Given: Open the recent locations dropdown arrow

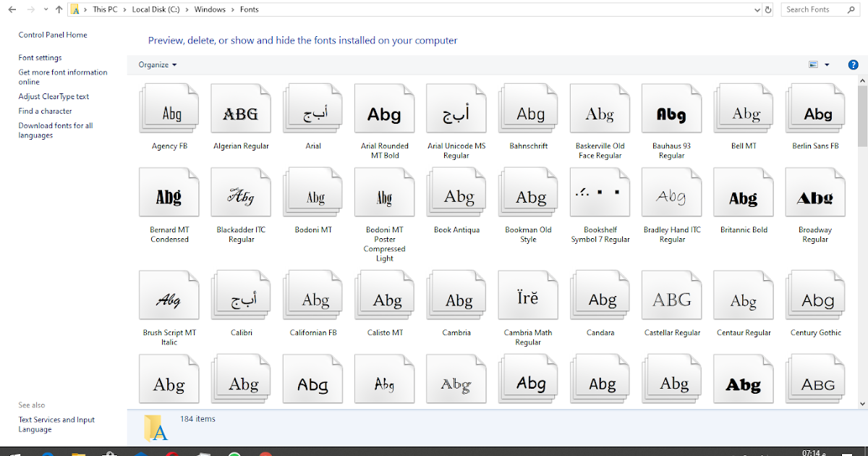Looking at the screenshot, I should 47,9.
